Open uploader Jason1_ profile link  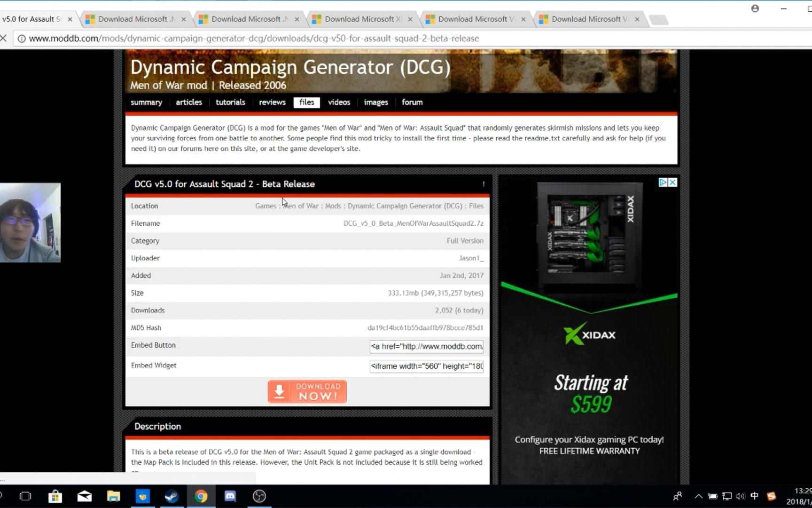coord(471,258)
